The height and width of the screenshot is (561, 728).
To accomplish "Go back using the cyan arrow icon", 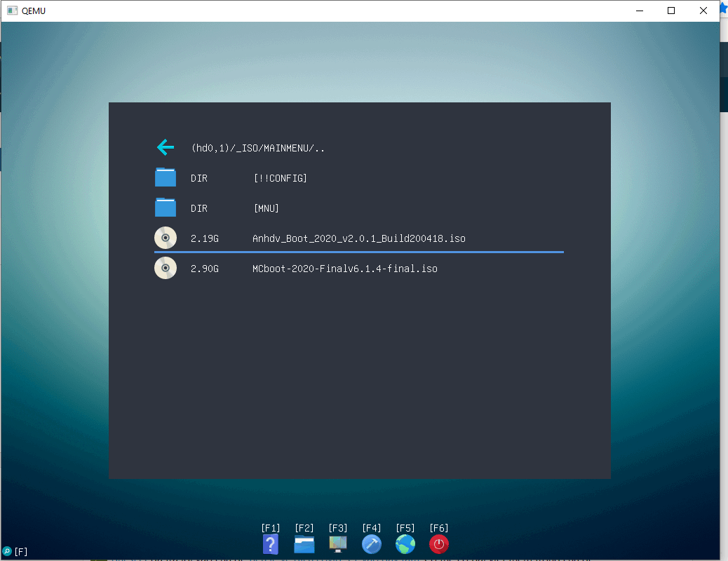I will [x=166, y=148].
